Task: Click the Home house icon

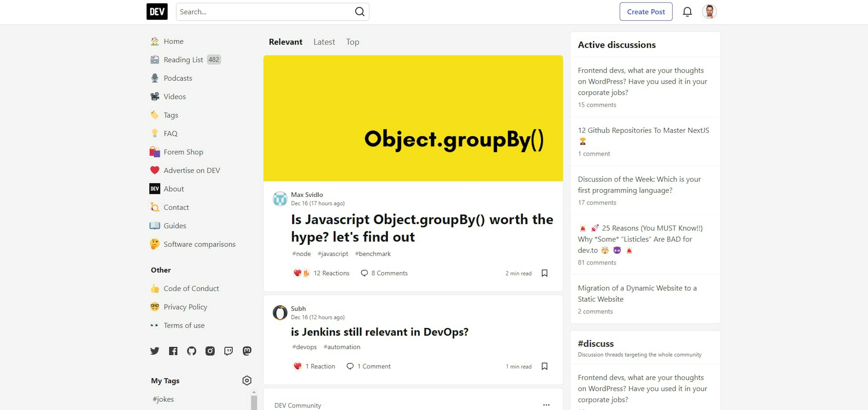Action: [x=155, y=41]
